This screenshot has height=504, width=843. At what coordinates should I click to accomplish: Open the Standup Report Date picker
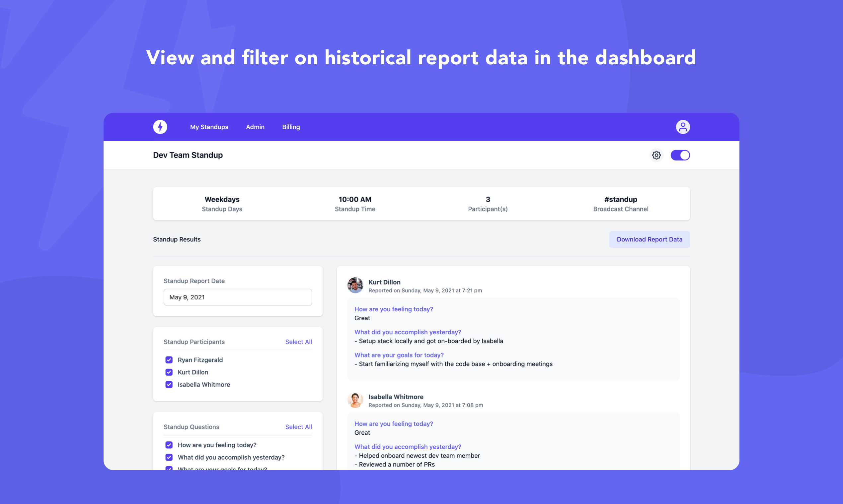click(x=238, y=297)
